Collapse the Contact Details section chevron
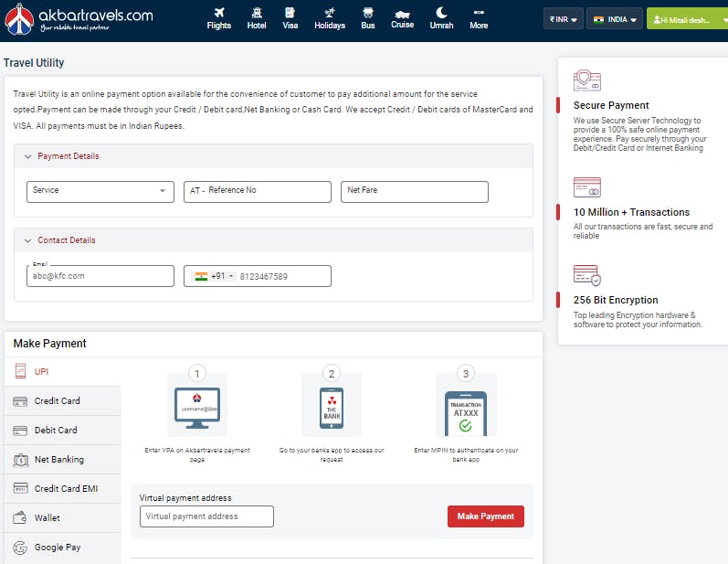This screenshot has width=728, height=564. tap(27, 240)
